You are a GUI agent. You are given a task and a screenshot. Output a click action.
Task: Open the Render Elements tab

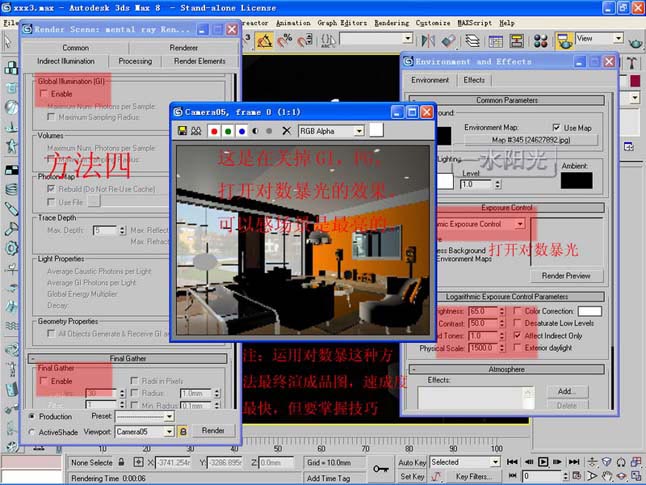point(199,61)
